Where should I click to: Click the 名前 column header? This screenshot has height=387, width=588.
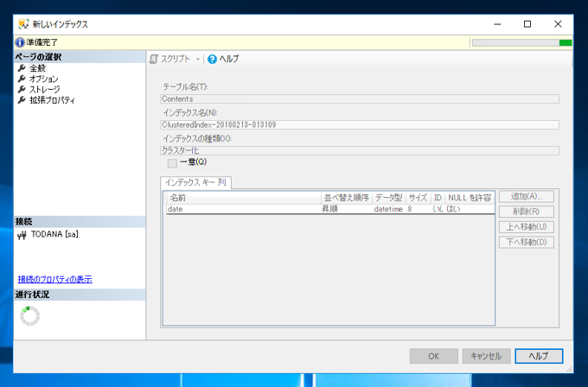pos(244,198)
